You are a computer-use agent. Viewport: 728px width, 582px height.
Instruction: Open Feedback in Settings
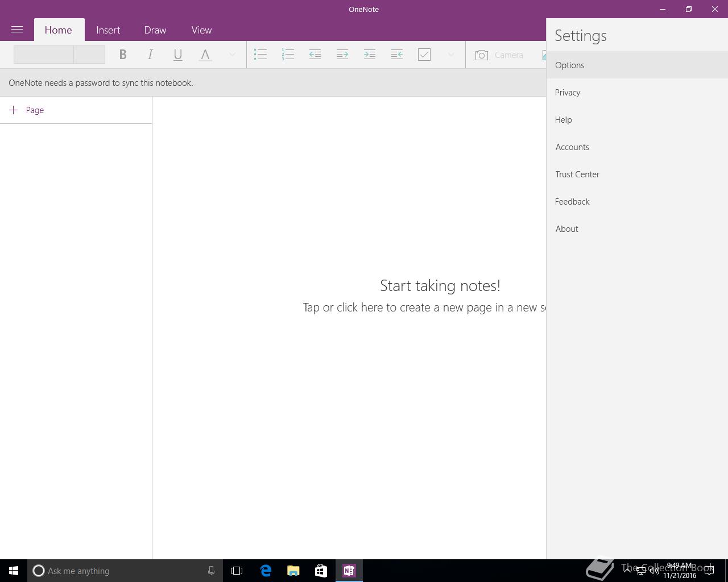(637, 201)
